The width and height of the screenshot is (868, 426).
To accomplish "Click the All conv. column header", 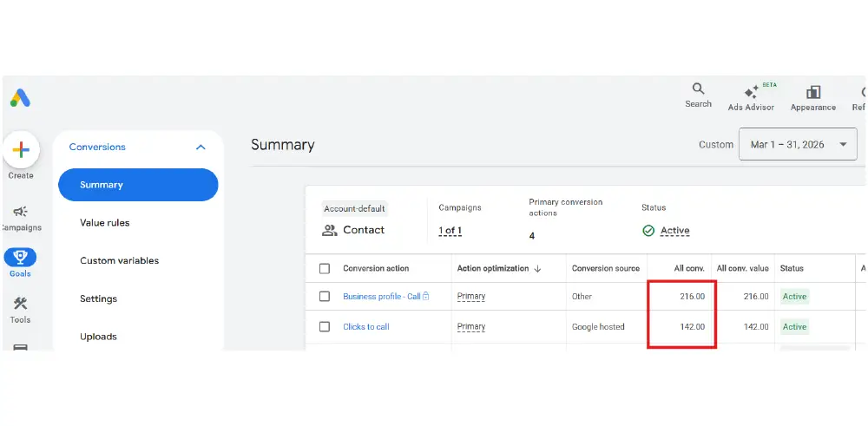I will 688,269.
